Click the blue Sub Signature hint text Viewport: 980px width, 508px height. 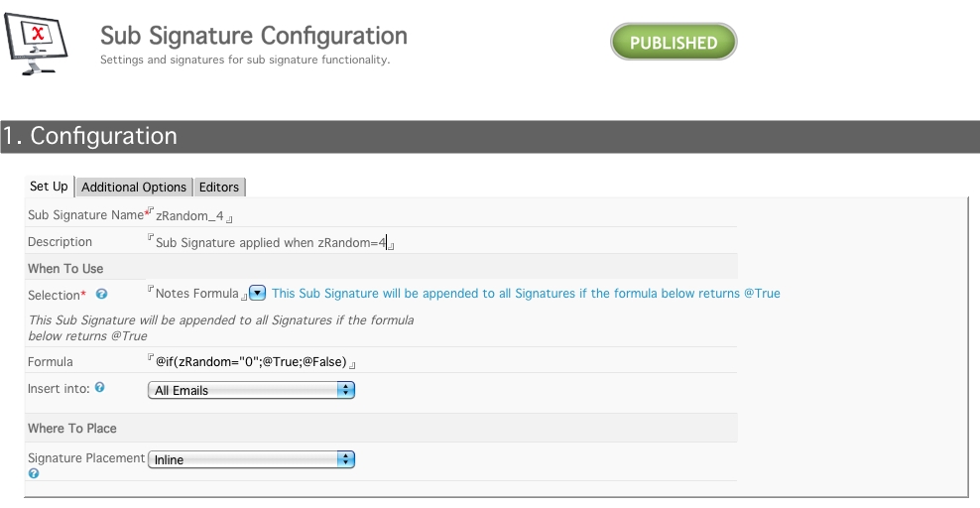pyautogui.click(x=526, y=293)
